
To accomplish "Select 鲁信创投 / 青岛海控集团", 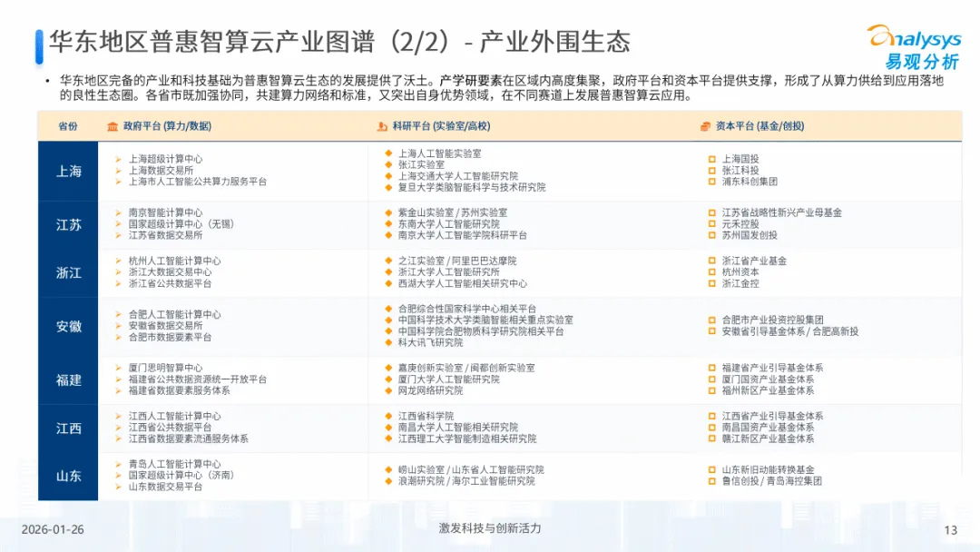I will [x=772, y=481].
